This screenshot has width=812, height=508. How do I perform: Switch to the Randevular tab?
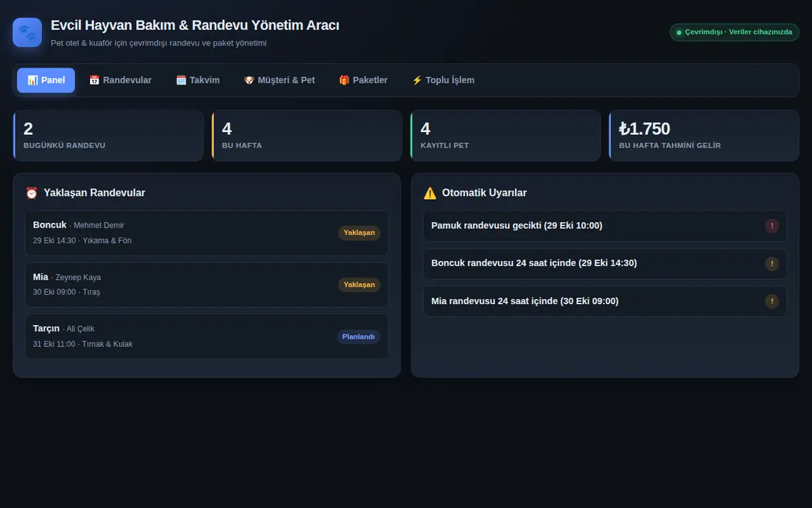[x=120, y=80]
